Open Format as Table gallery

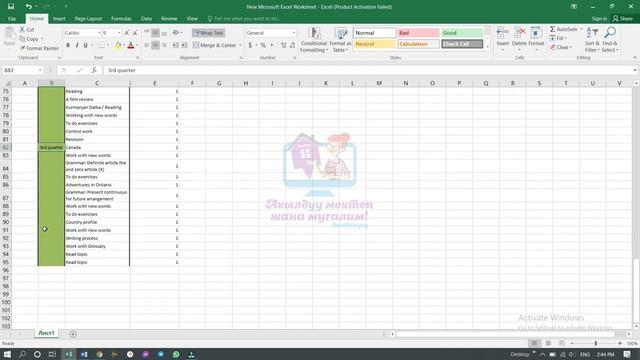pos(340,40)
